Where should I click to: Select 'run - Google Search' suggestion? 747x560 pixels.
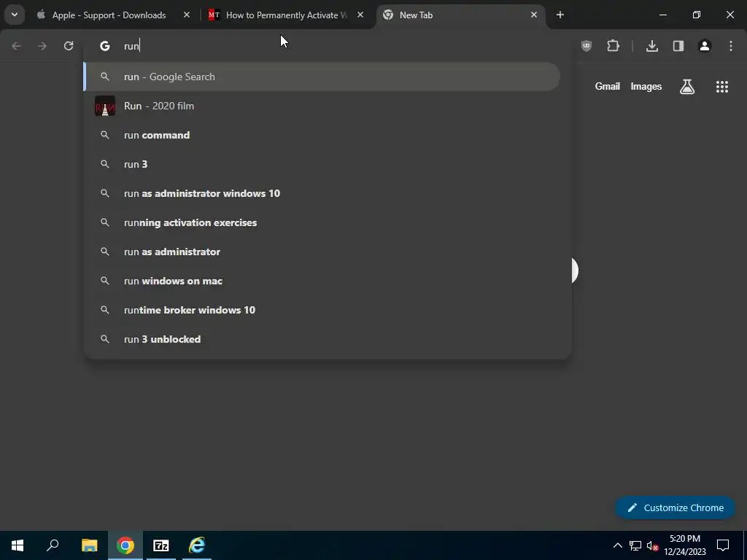[x=322, y=77]
